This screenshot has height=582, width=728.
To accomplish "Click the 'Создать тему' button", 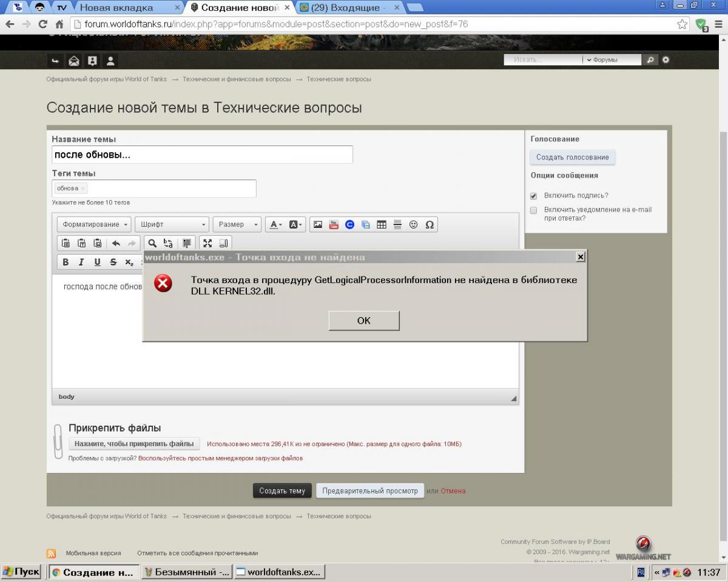I will click(282, 490).
